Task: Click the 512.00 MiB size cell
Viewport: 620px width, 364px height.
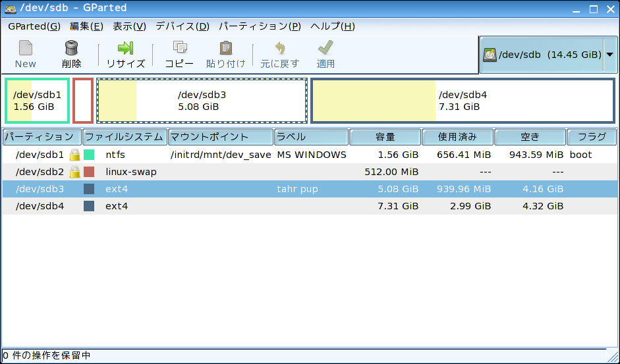Action: pyautogui.click(x=391, y=172)
